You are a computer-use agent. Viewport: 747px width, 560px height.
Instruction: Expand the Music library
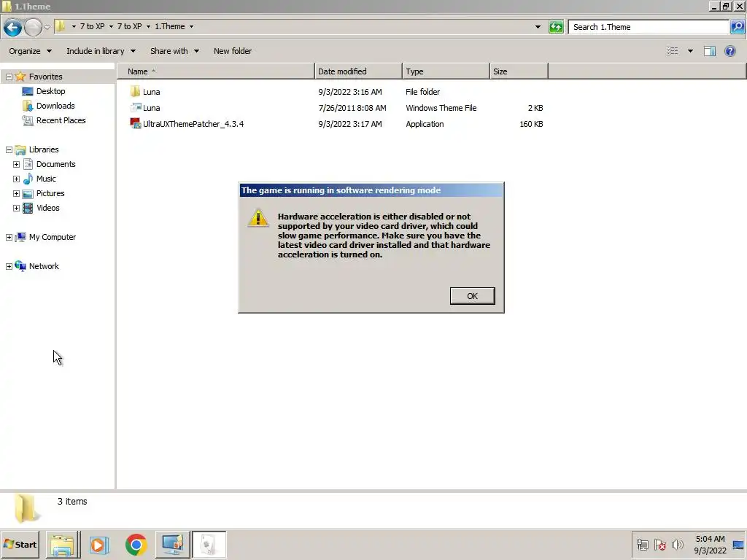tap(16, 179)
